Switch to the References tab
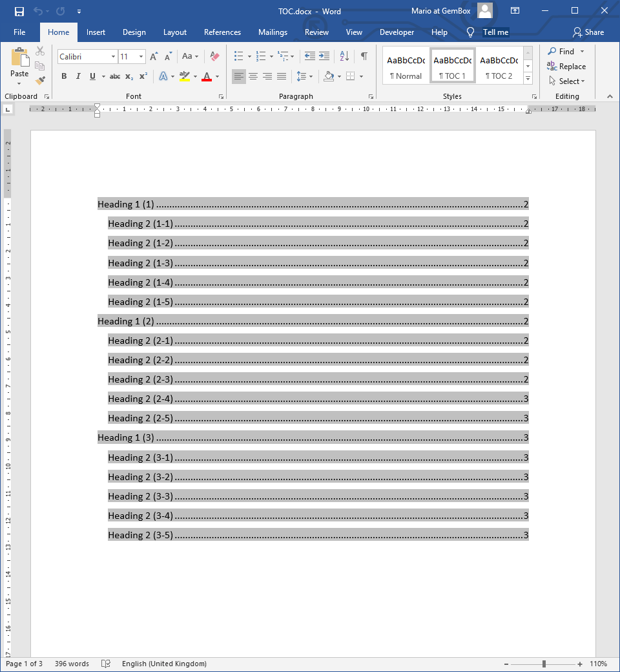This screenshot has height=672, width=620. click(222, 32)
